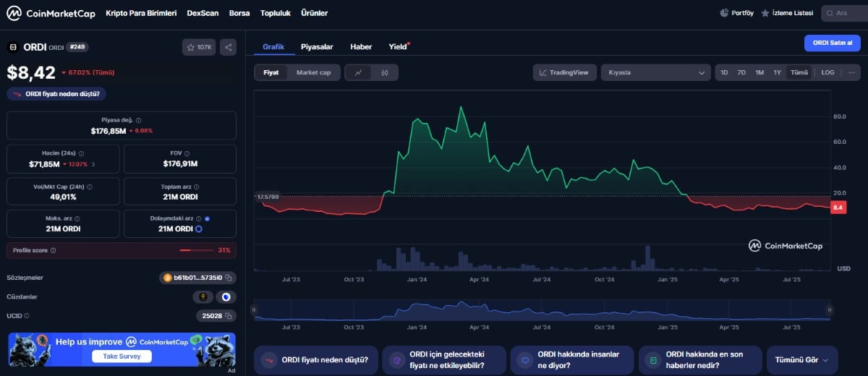The width and height of the screenshot is (868, 376).
Task: Open Ürünler menu
Action: (x=314, y=13)
